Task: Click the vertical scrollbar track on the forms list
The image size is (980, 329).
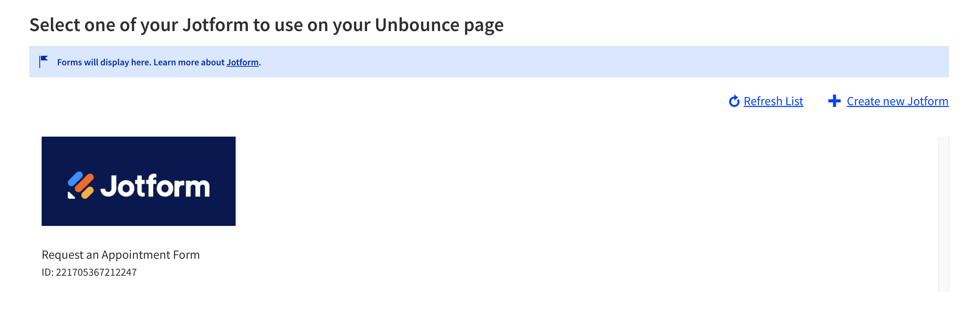Action: (x=943, y=214)
